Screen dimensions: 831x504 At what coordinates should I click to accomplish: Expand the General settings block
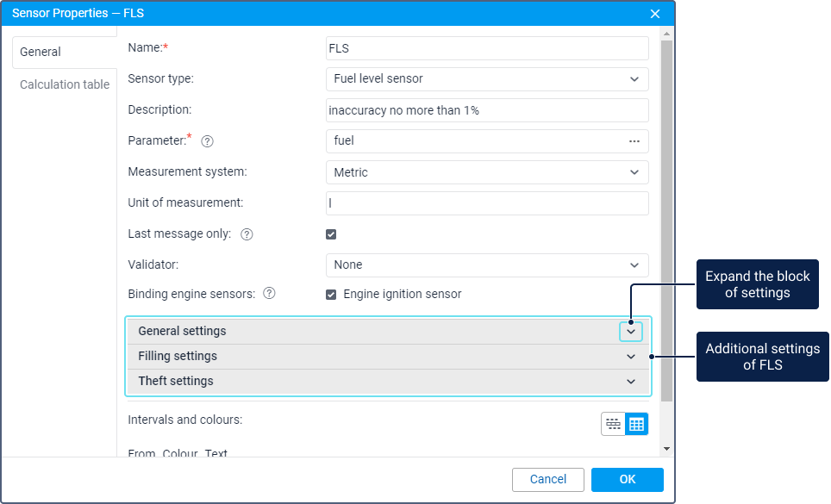tap(631, 332)
